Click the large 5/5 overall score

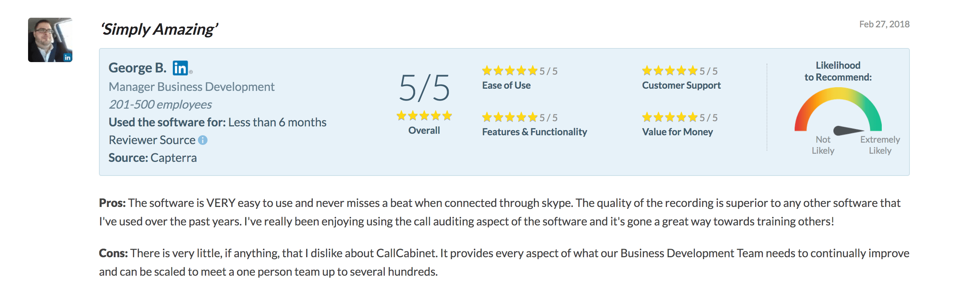[x=424, y=88]
